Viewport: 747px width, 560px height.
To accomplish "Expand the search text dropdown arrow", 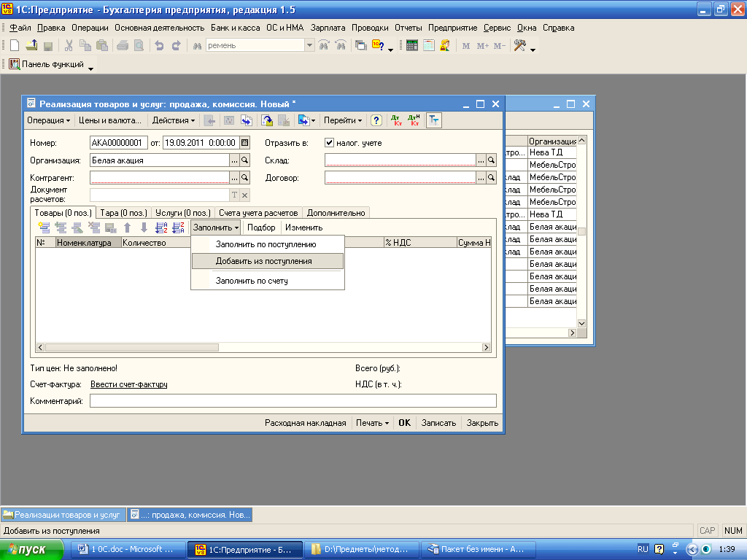I will [x=309, y=46].
